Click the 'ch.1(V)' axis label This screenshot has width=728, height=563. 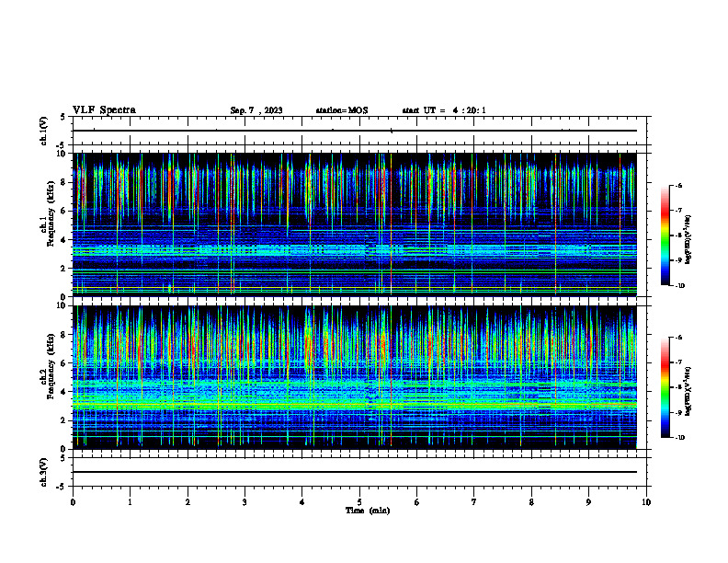(x=44, y=131)
